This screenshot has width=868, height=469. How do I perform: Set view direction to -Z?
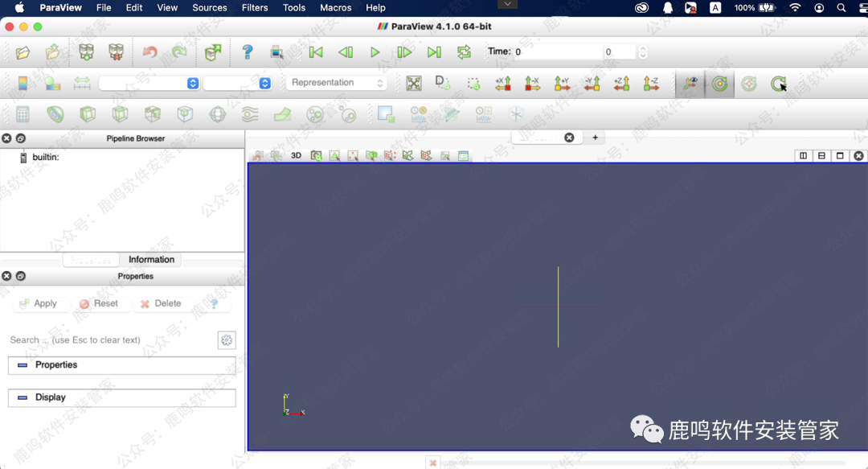(651, 84)
